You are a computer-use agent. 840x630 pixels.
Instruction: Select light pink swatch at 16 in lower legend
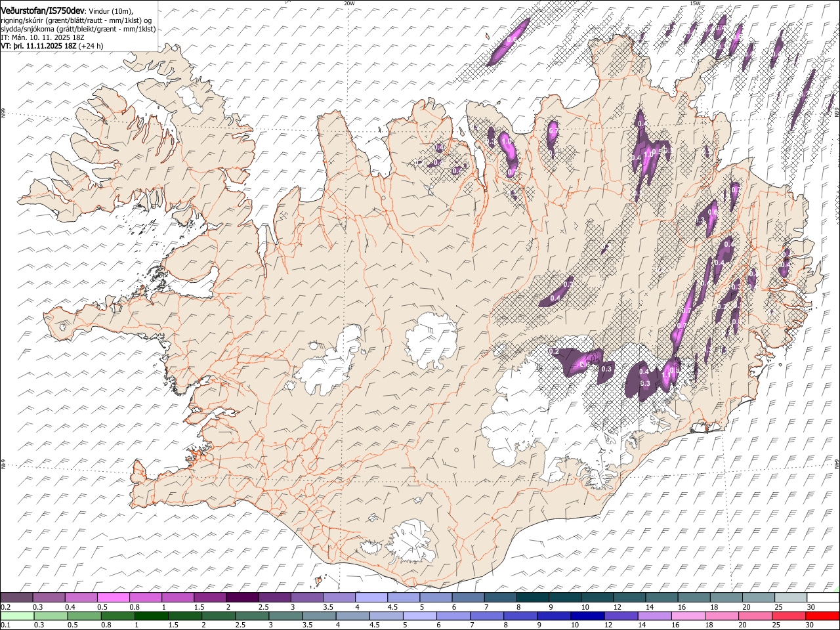pos(688,616)
